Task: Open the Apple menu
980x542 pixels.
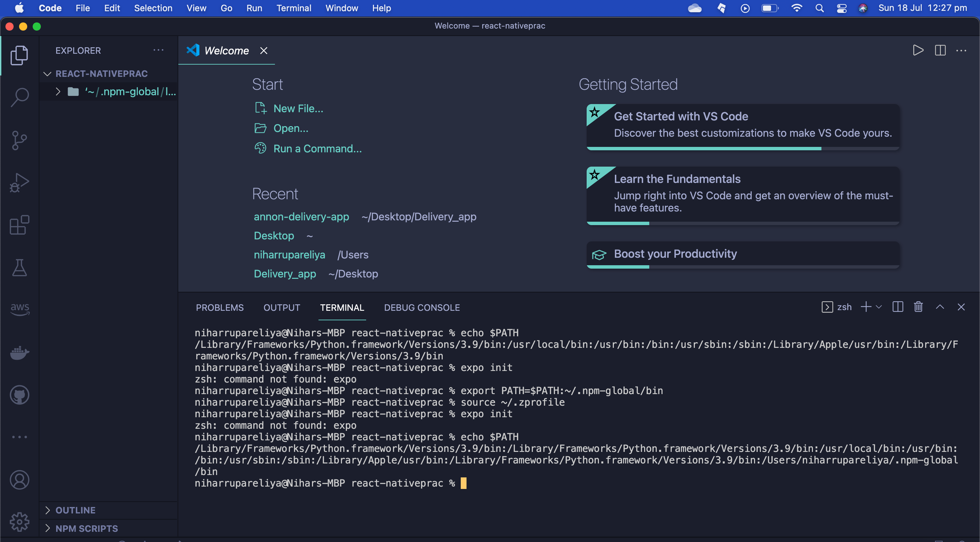Action: pos(19,8)
